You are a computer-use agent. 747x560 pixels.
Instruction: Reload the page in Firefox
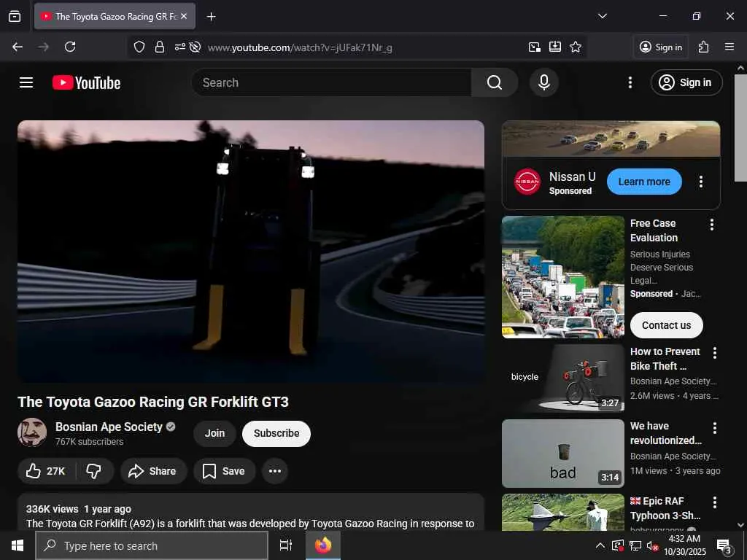(70, 47)
